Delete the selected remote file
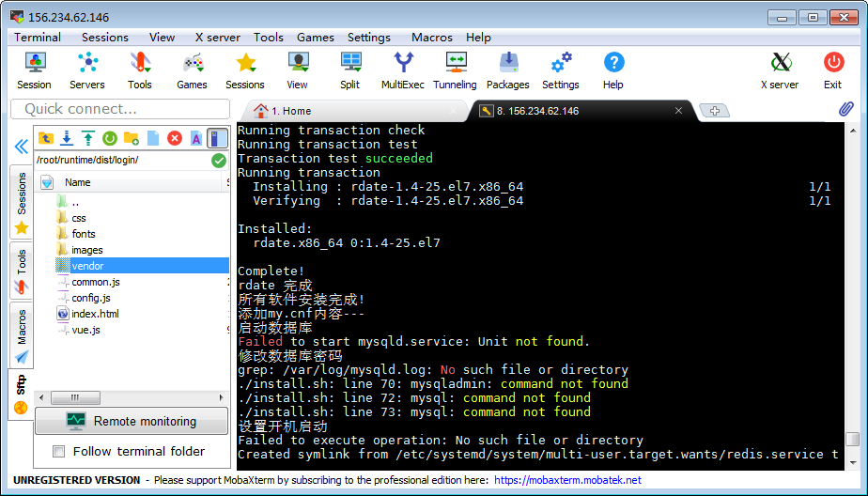The height and width of the screenshot is (496, 868). (174, 138)
